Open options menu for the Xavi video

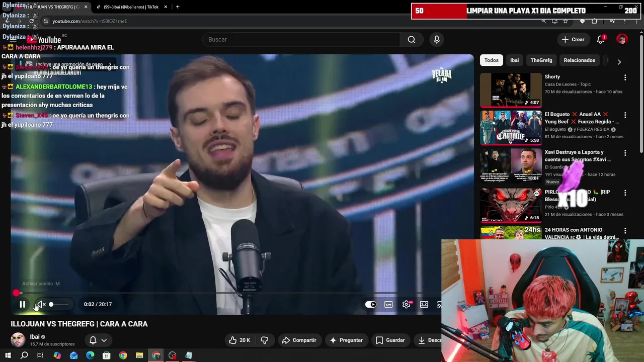625,153
